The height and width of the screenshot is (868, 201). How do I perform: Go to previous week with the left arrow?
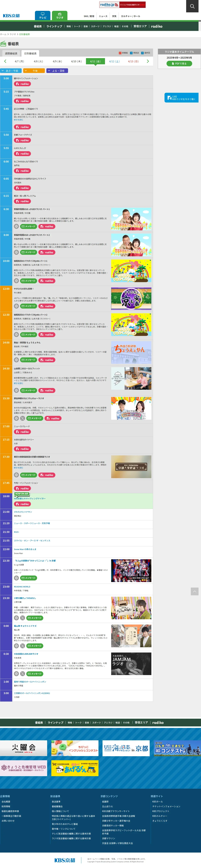click(5, 61)
